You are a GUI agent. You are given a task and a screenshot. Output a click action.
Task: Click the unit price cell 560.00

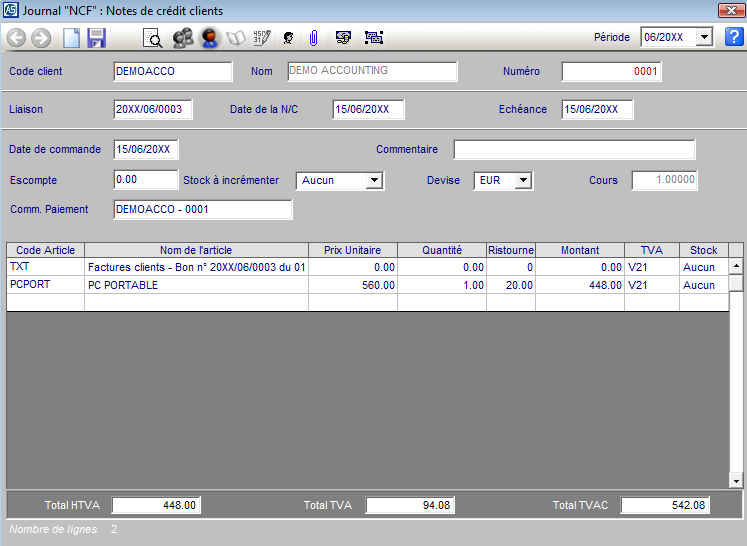click(353, 285)
